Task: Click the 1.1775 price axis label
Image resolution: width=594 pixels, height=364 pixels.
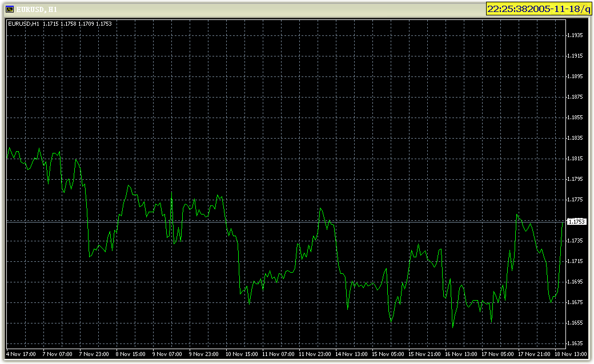Action: click(x=575, y=200)
